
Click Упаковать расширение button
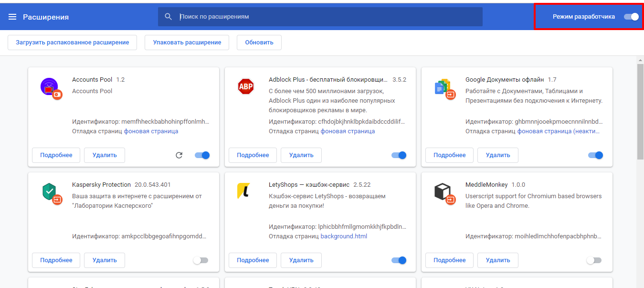(187, 42)
